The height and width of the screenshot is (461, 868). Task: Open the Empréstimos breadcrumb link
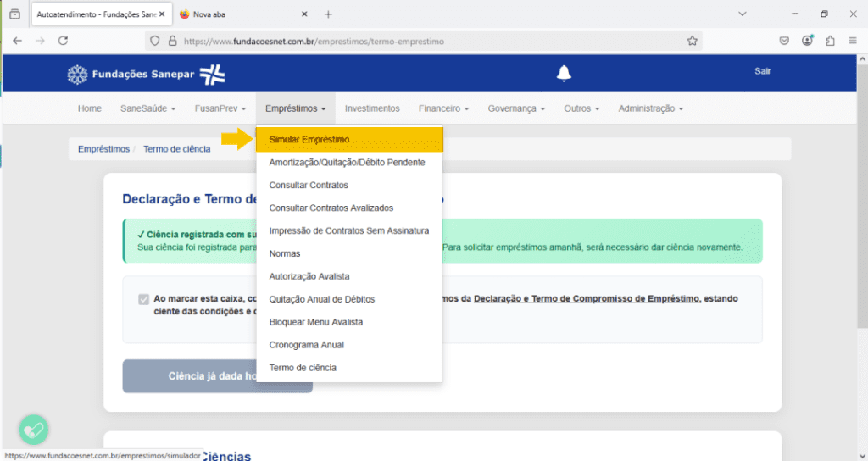[x=103, y=149]
